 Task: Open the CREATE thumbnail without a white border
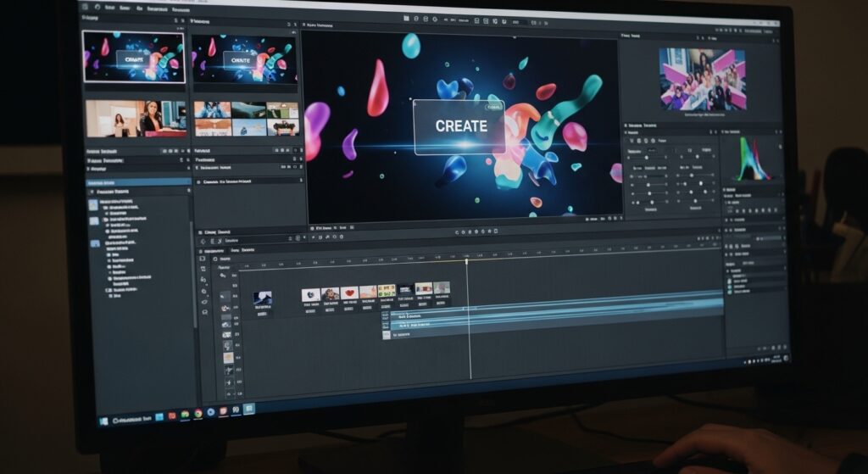(244, 59)
